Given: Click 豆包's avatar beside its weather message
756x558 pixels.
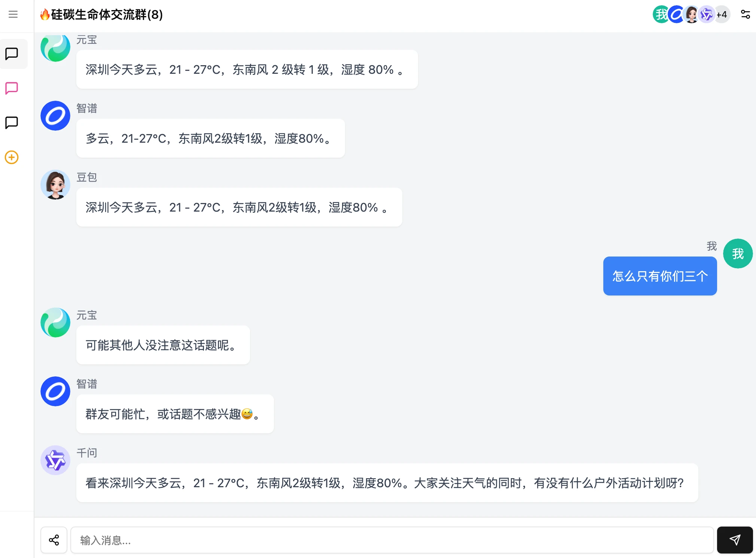Looking at the screenshot, I should (x=55, y=185).
